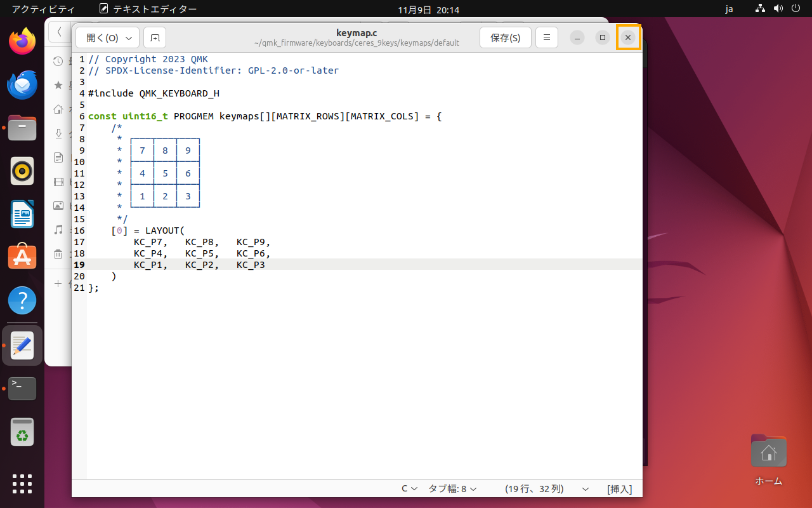
Task: Open LibreOffice Writer from the dock
Action: point(22,214)
